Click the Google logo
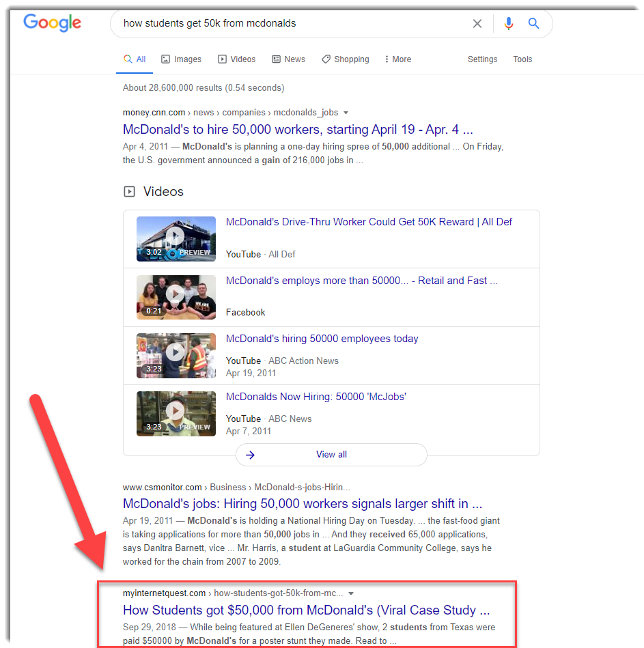 [52, 23]
